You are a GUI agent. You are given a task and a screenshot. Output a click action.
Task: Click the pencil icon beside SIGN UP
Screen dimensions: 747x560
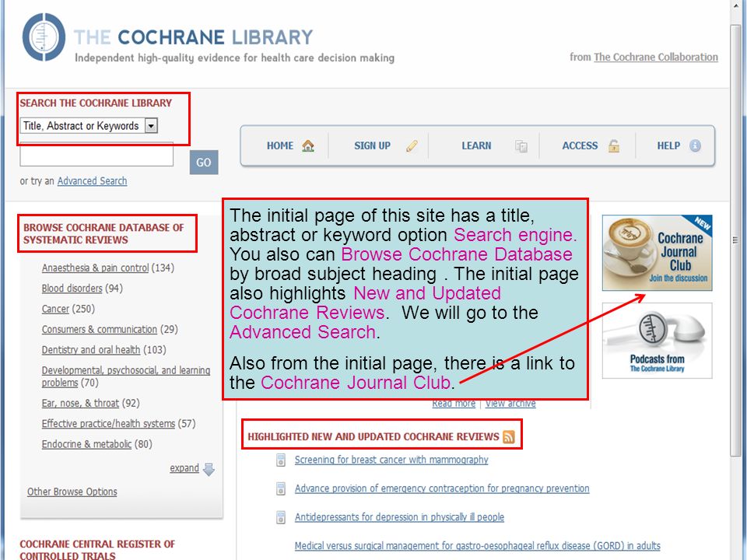tap(412, 145)
